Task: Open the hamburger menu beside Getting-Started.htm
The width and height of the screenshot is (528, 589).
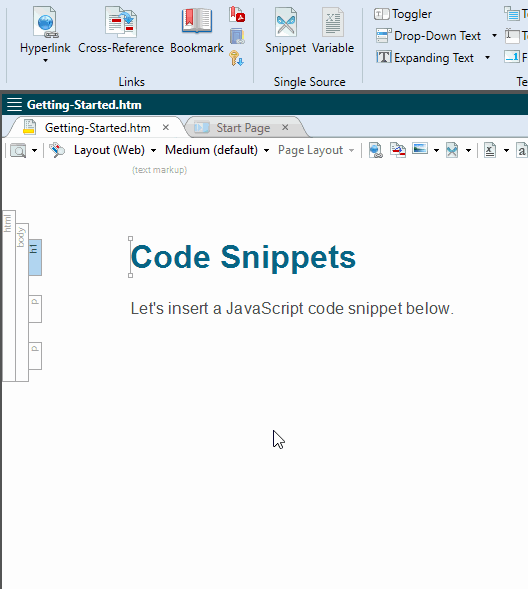Action: (x=14, y=104)
